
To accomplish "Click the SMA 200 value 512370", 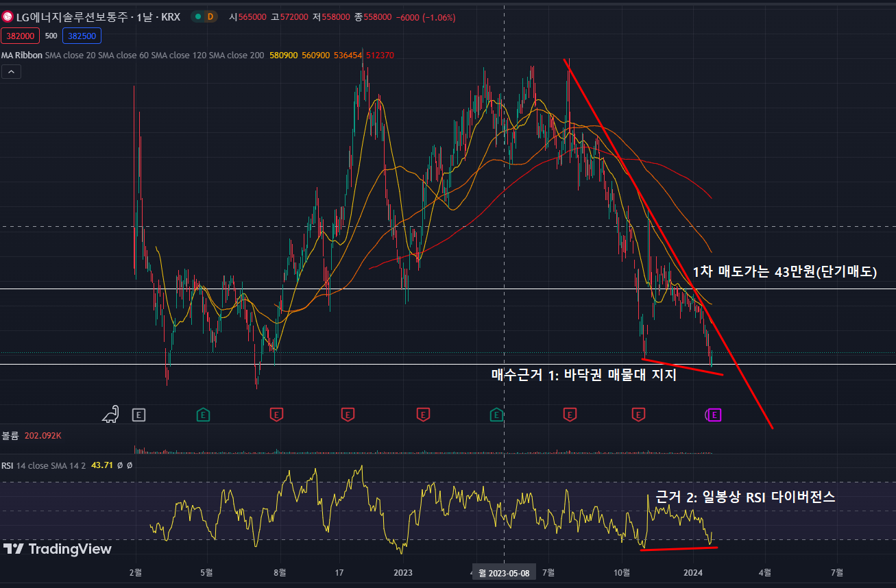I will click(380, 55).
